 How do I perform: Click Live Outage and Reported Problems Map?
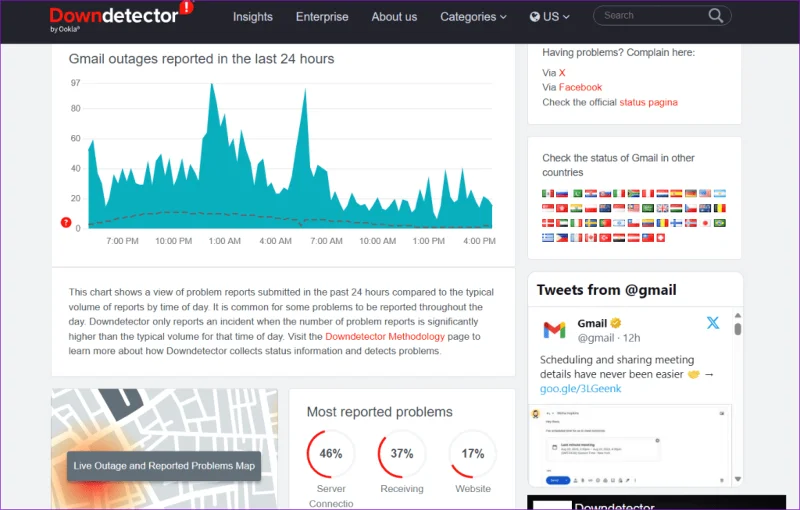[x=164, y=466]
